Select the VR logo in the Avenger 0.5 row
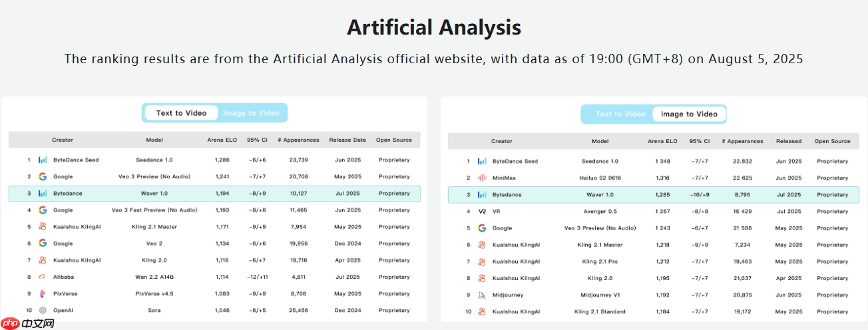 482,211
